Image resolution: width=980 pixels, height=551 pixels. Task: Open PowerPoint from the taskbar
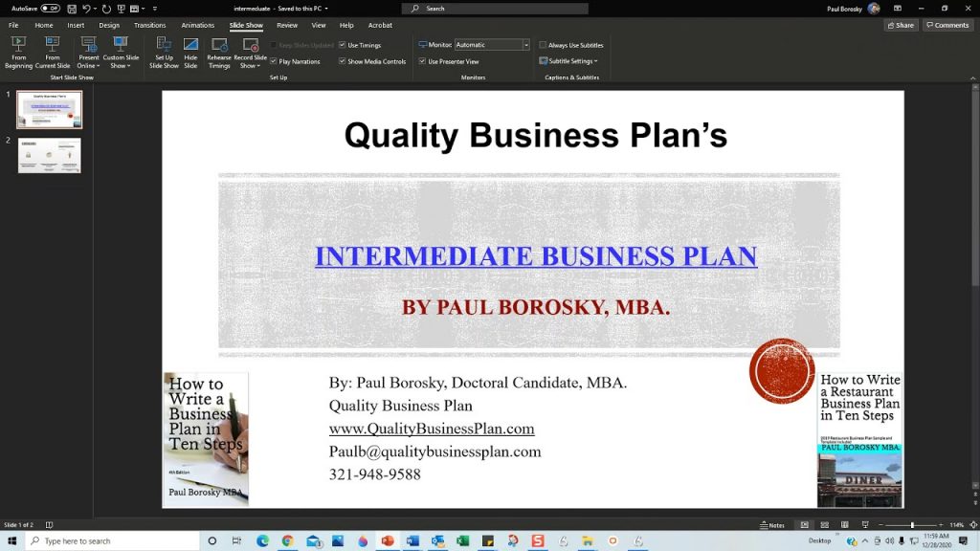[x=388, y=541]
